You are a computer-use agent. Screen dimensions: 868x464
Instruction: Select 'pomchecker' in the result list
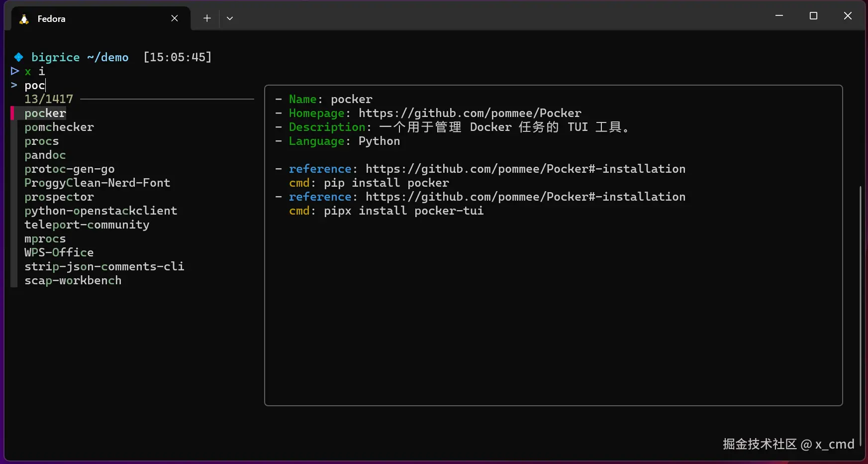tap(59, 127)
